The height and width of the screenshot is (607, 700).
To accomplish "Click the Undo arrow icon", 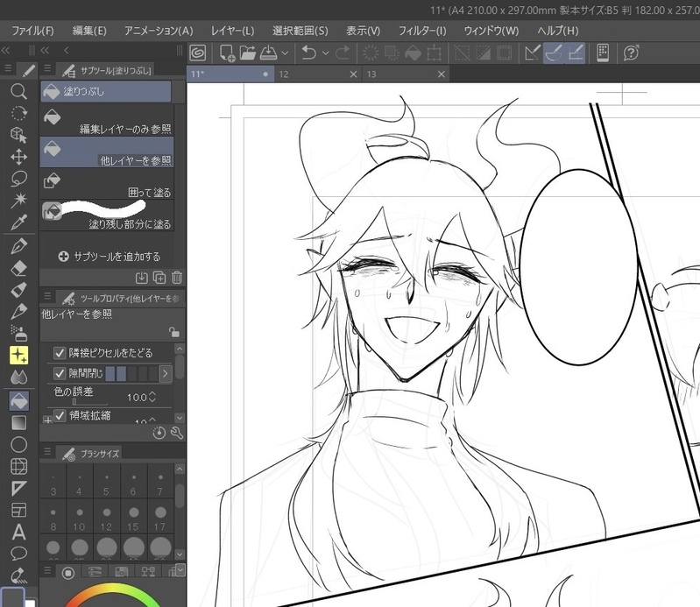I will [x=309, y=53].
